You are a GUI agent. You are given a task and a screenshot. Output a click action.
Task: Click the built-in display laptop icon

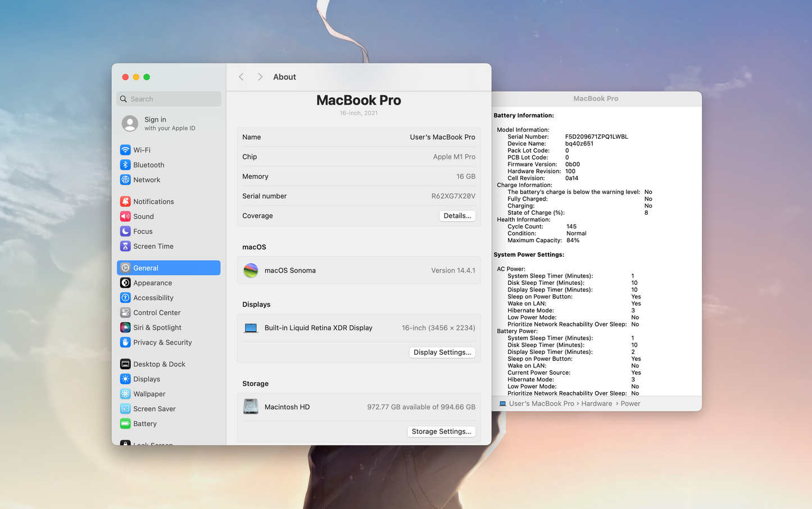pyautogui.click(x=251, y=328)
